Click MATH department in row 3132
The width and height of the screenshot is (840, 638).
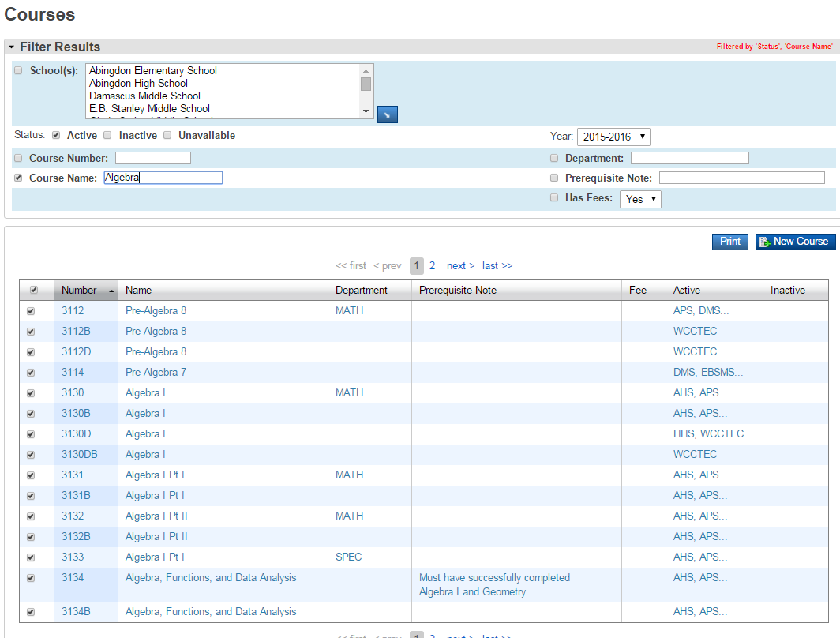tap(349, 516)
